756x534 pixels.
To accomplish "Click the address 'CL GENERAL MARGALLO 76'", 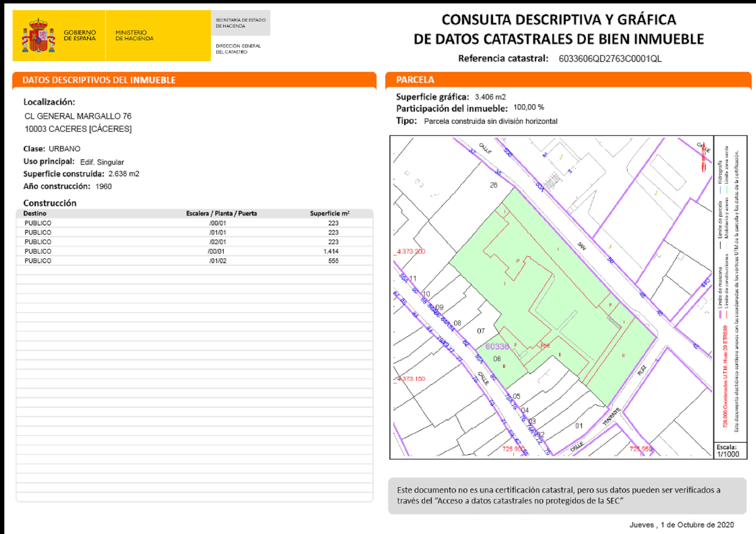I will [78, 116].
